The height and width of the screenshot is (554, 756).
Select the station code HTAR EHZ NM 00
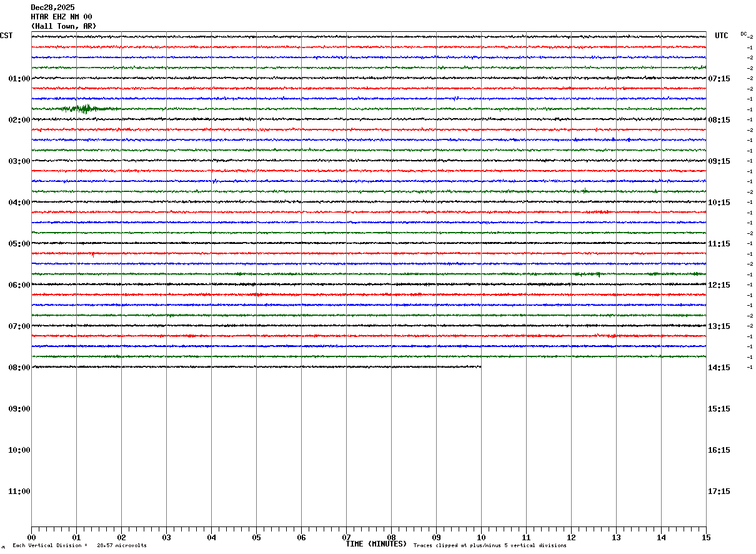tap(61, 17)
